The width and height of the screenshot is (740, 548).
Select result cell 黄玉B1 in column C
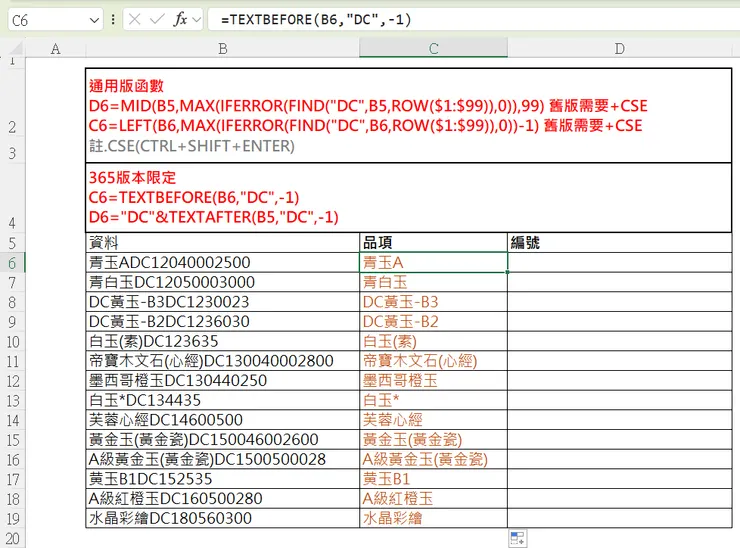coord(433,479)
